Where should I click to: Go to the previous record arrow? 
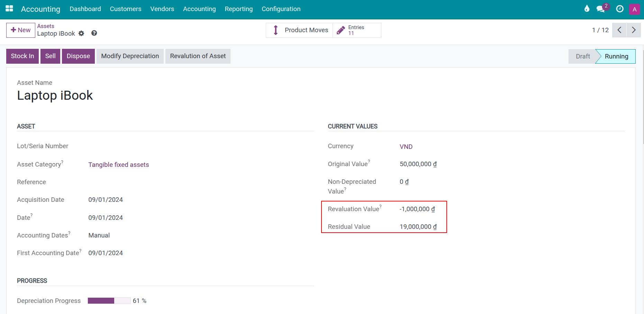[x=619, y=30]
